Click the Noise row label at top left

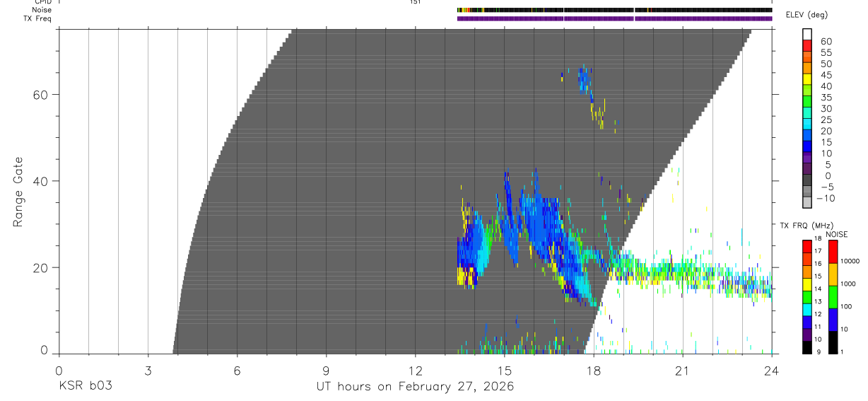point(42,10)
